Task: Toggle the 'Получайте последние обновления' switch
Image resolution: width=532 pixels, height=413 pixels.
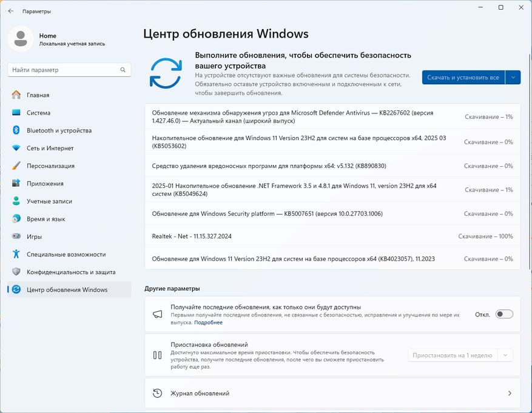Action: coord(504,314)
